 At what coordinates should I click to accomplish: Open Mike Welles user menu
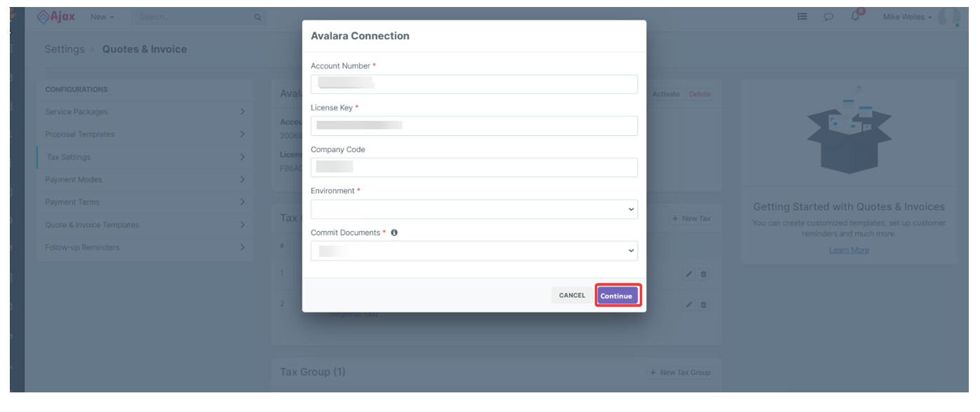point(907,17)
